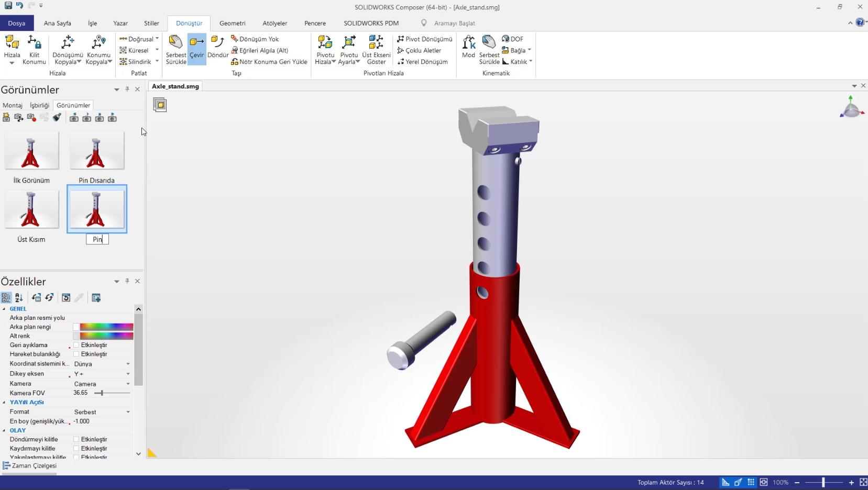Enable the Döndürmeyi kilitle checkbox

pos(76,439)
